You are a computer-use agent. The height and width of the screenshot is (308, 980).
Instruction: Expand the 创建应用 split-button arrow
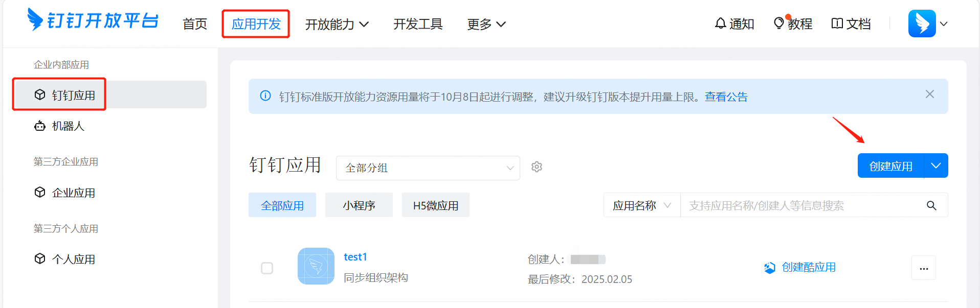(x=936, y=166)
